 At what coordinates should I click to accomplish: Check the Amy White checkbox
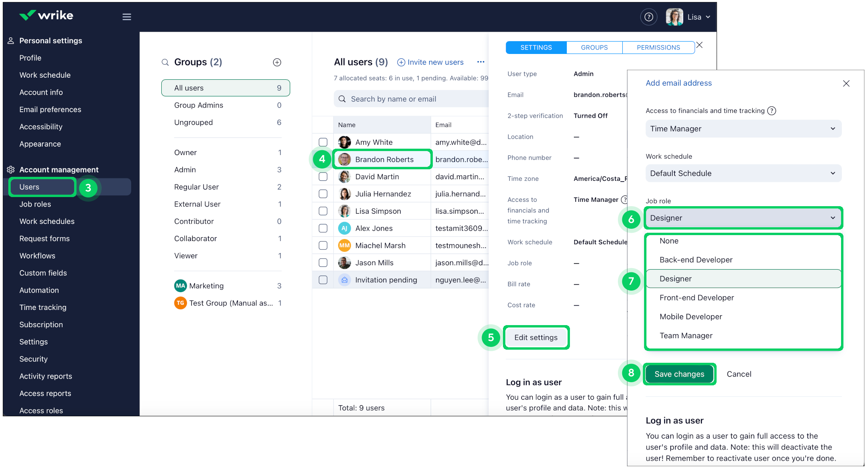click(x=323, y=142)
